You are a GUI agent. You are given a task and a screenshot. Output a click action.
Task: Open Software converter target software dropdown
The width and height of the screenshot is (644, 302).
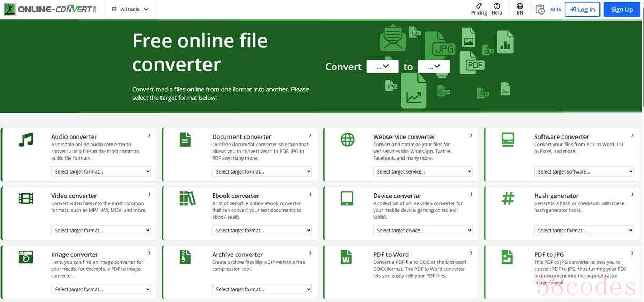[x=584, y=171]
